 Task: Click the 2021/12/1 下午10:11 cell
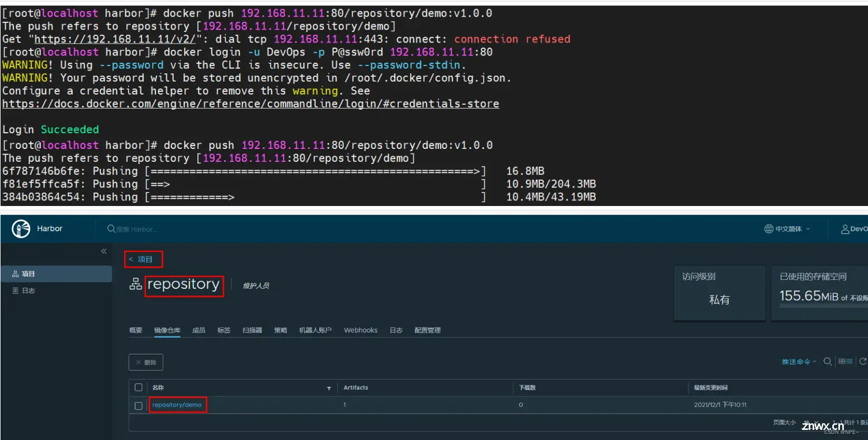(x=720, y=405)
